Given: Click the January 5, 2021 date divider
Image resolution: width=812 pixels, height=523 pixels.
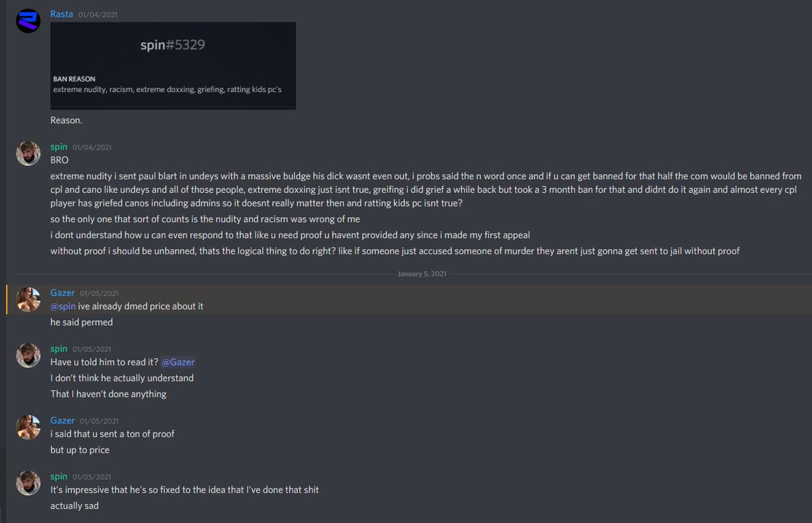Looking at the screenshot, I should (421, 273).
